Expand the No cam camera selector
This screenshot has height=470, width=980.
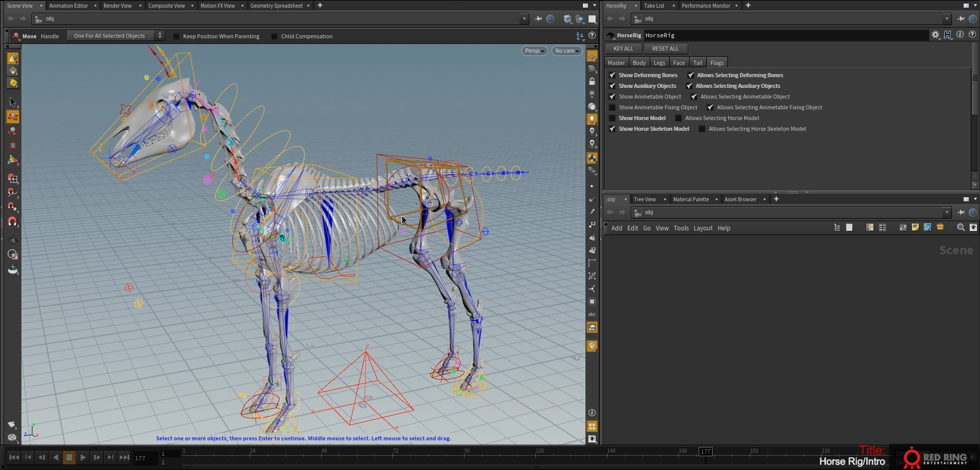[567, 51]
